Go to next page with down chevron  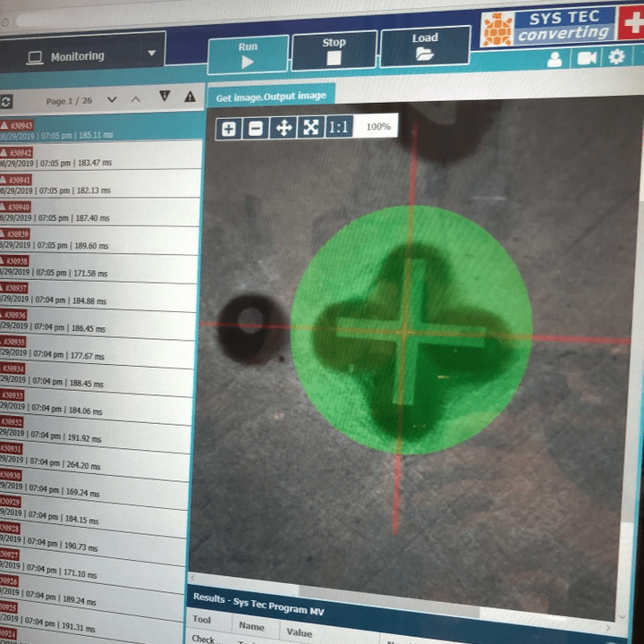[x=112, y=99]
